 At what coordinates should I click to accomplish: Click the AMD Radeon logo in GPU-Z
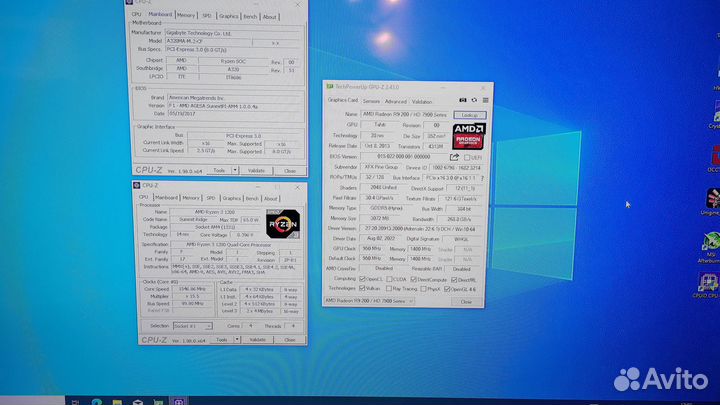pyautogui.click(x=468, y=136)
